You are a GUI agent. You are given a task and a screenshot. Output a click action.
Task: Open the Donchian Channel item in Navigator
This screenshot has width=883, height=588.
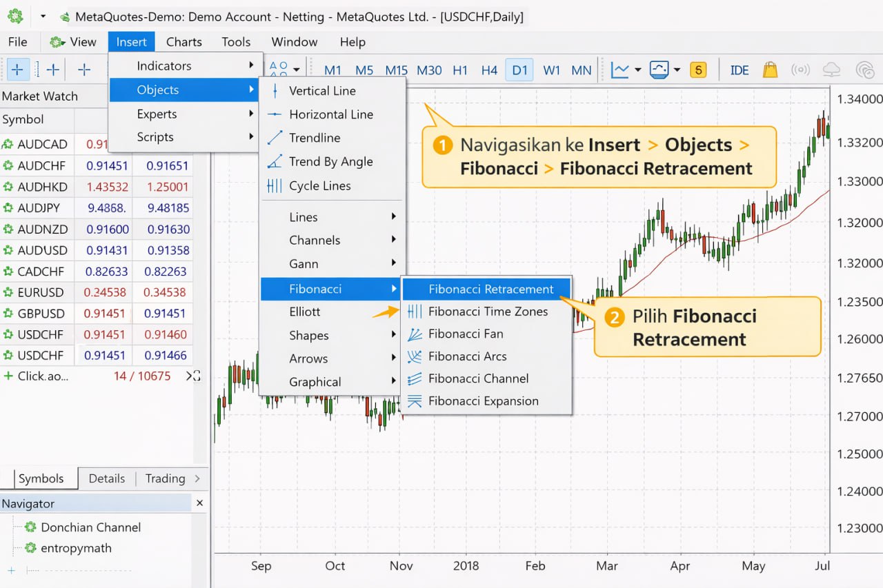click(90, 527)
